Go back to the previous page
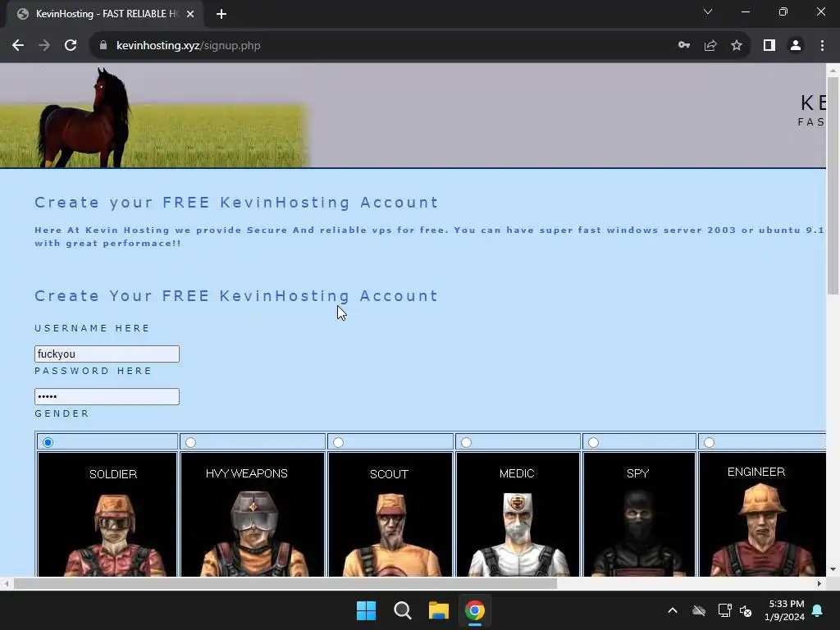This screenshot has height=630, width=840. [x=18, y=46]
